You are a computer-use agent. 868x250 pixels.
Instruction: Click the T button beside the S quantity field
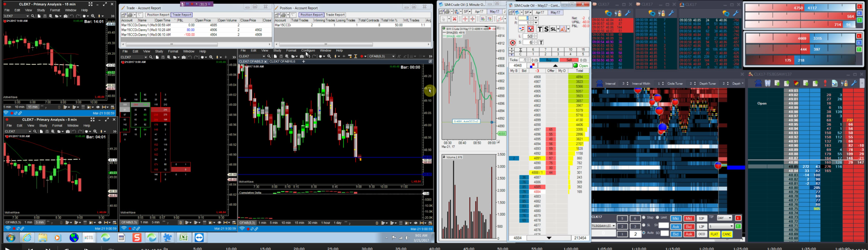[541, 43]
